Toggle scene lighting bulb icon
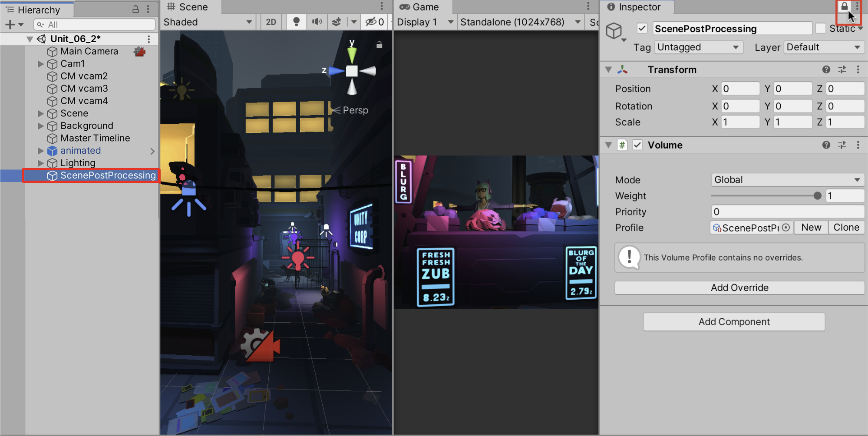Image resolution: width=868 pixels, height=436 pixels. pos(297,22)
